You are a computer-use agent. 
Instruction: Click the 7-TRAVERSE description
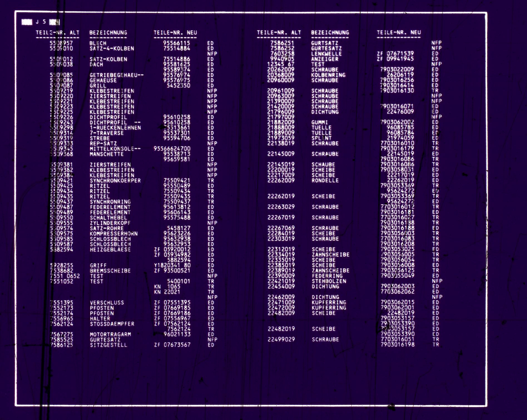(107, 133)
